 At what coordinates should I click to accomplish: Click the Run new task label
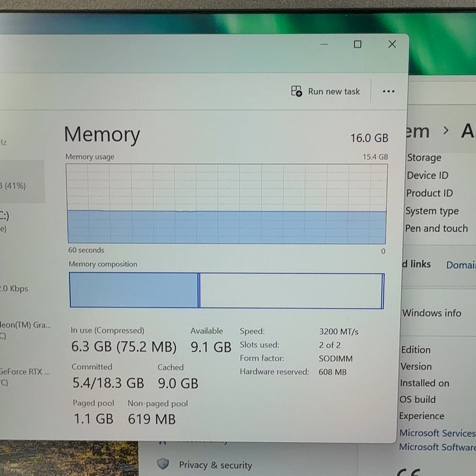[x=334, y=92]
